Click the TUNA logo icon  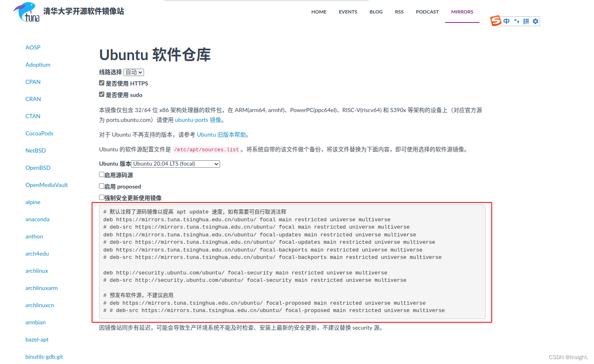27,12
